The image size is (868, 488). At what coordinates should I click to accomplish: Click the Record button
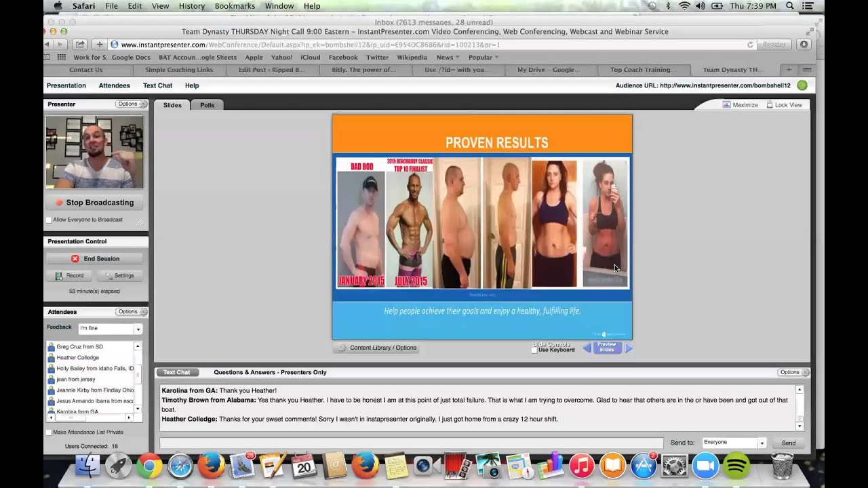(69, 276)
